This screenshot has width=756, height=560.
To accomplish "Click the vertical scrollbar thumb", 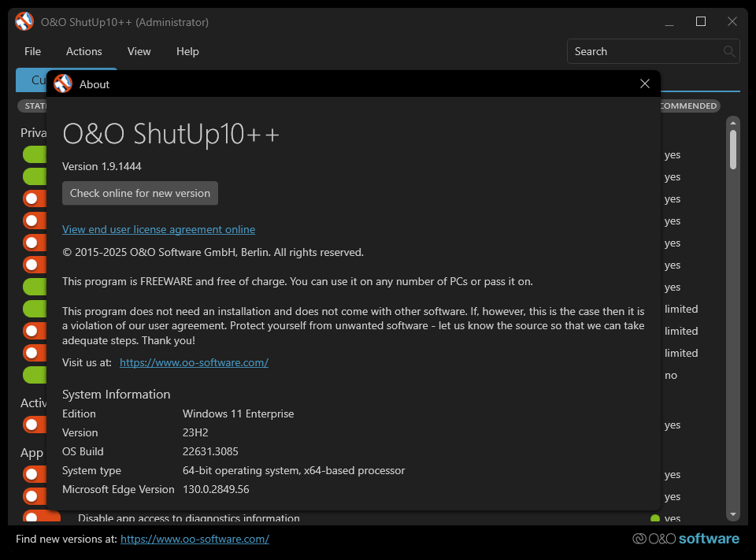I will (x=733, y=150).
